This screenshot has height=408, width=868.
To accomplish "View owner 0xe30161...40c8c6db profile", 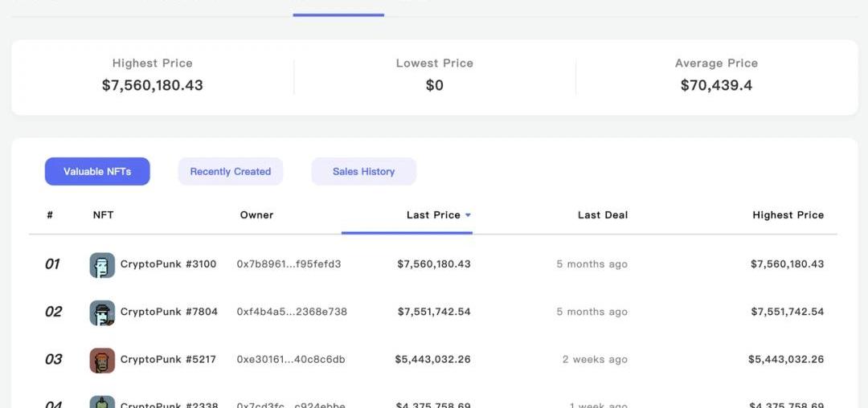I will click(291, 359).
